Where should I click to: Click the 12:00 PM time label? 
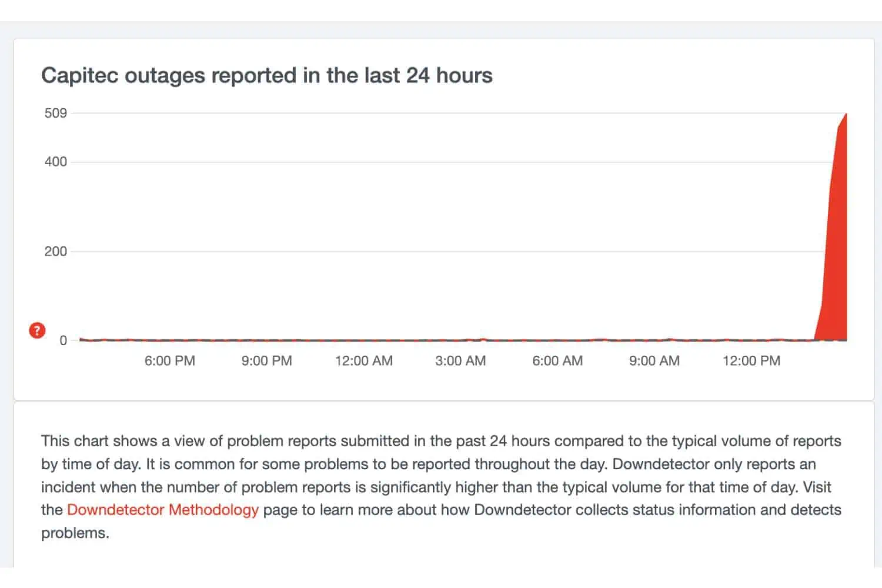[x=751, y=361]
